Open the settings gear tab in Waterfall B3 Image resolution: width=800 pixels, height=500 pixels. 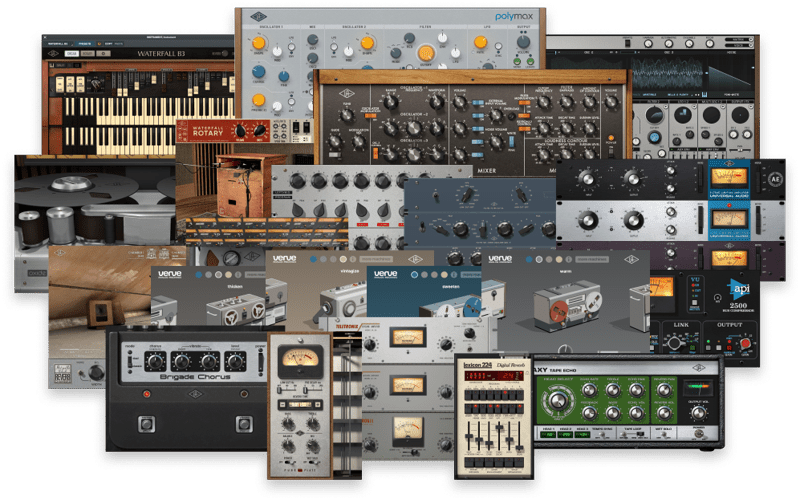[104, 54]
